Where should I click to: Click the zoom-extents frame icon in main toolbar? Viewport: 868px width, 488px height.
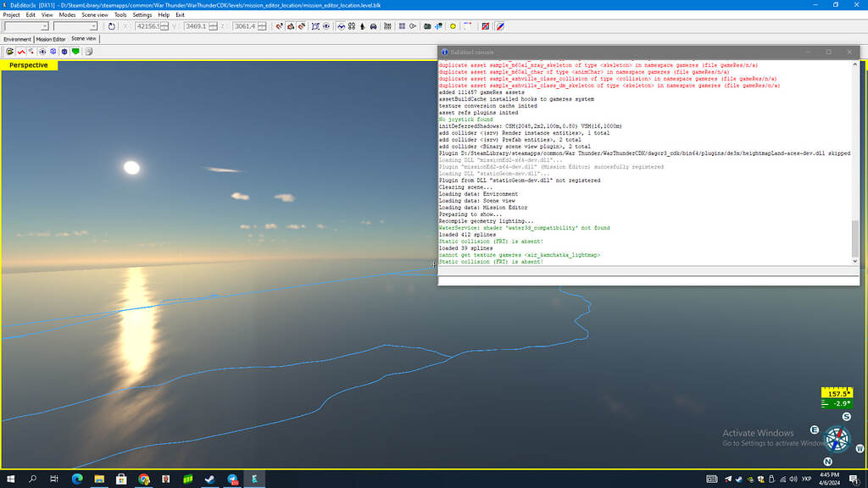pyautogui.click(x=315, y=26)
